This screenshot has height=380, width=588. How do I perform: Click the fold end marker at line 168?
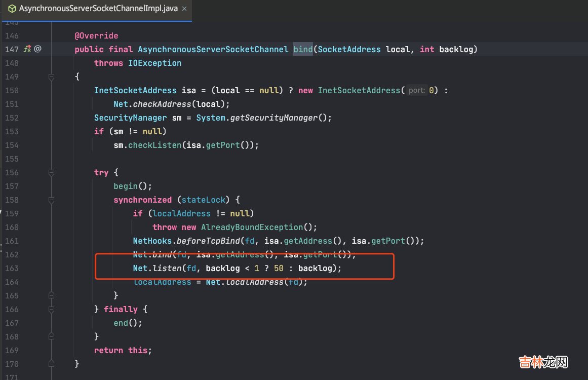coord(51,336)
